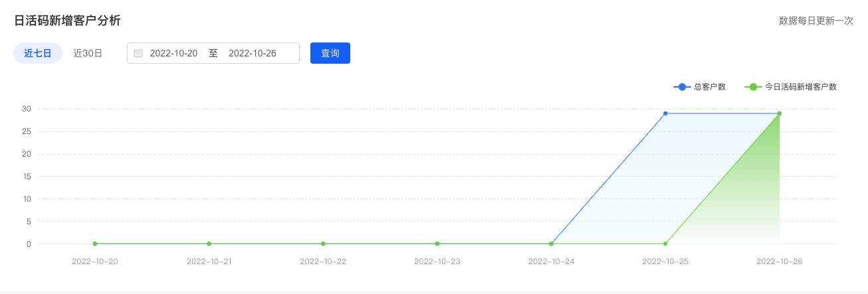Click the 查询 button
This screenshot has height=294, width=868.
tap(330, 53)
